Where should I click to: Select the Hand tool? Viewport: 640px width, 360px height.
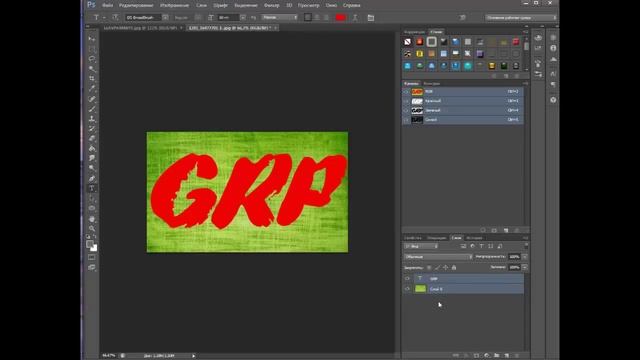[x=92, y=219]
